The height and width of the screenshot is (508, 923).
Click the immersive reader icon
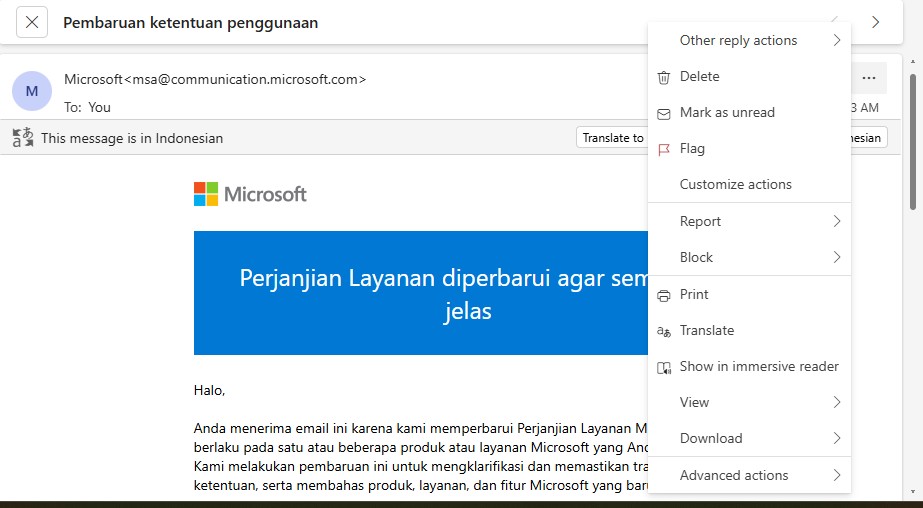663,367
